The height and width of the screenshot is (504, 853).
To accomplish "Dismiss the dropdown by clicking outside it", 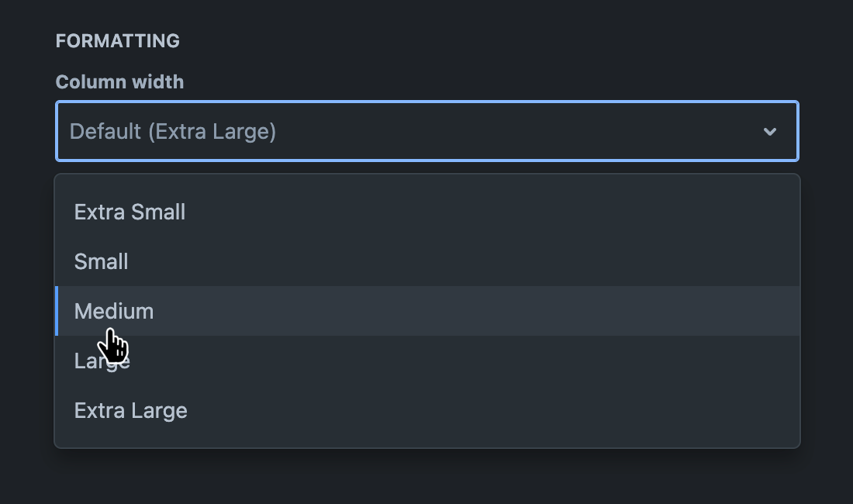I will 427,481.
